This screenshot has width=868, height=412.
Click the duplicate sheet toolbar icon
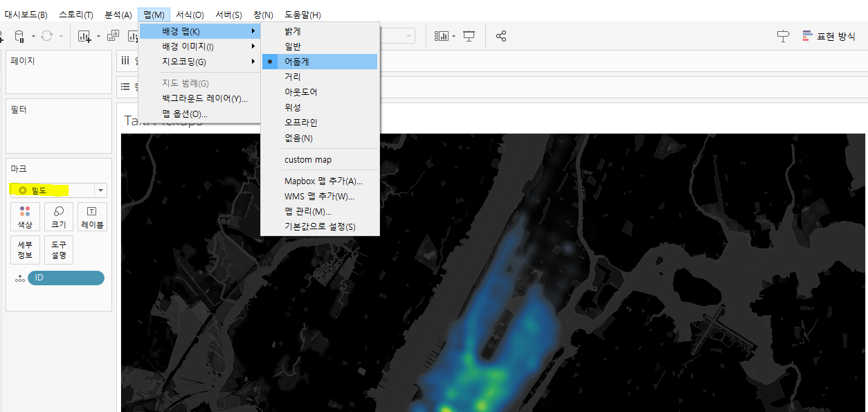click(x=113, y=36)
